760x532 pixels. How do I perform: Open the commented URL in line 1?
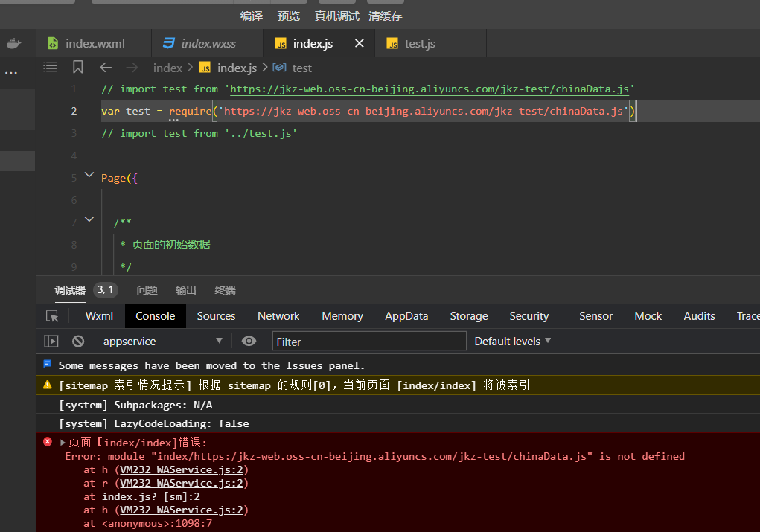point(429,89)
